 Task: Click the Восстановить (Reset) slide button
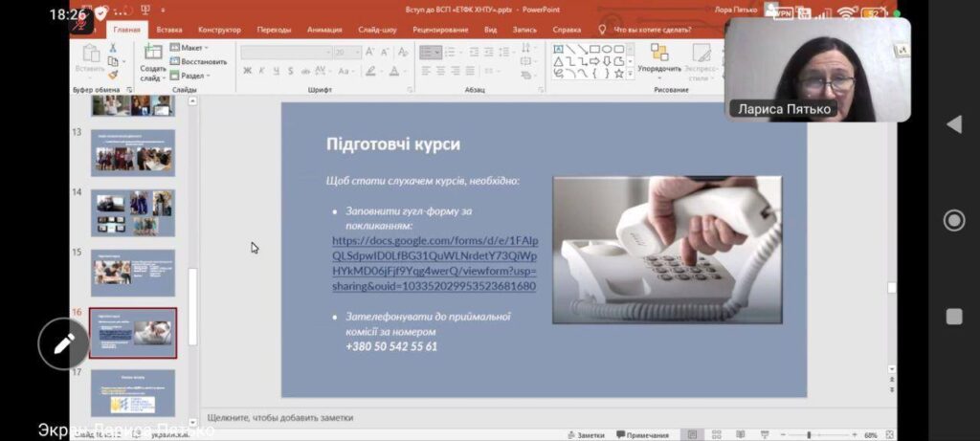[x=199, y=61]
